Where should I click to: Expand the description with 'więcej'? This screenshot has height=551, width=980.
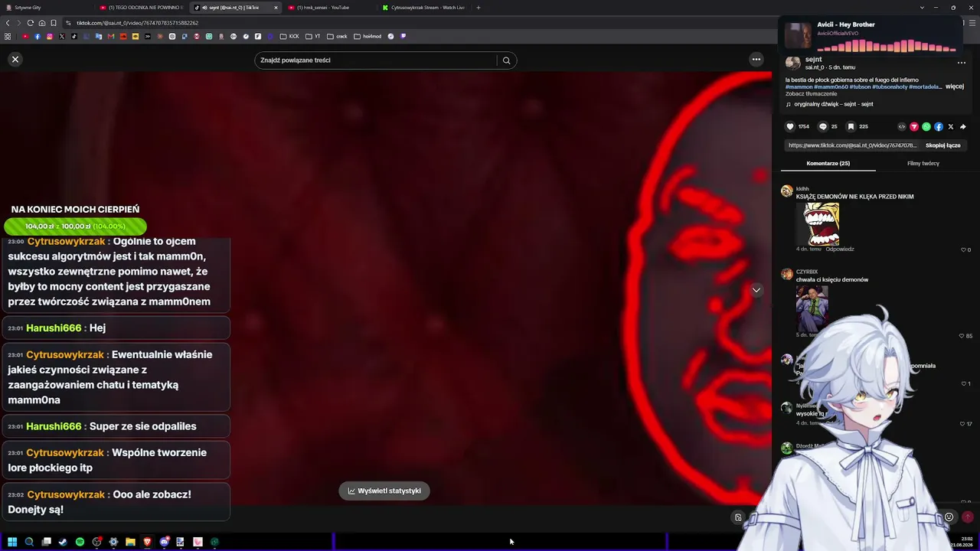955,86
